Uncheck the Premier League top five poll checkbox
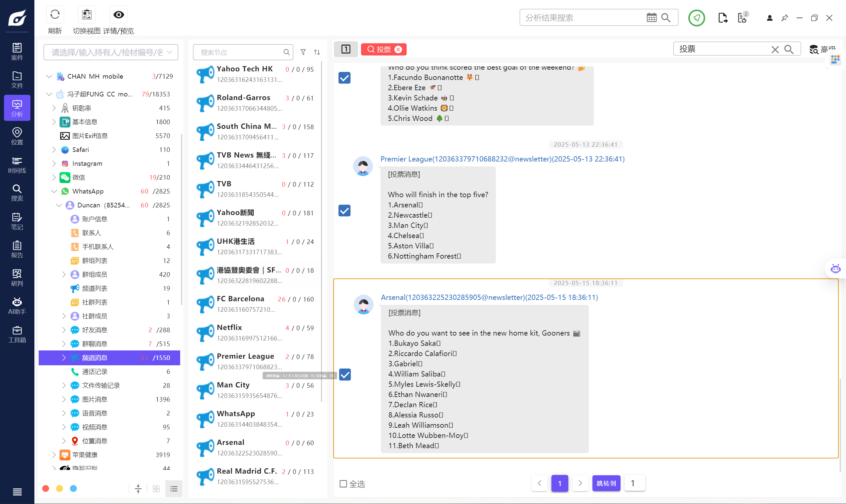This screenshot has height=504, width=846. [x=344, y=211]
